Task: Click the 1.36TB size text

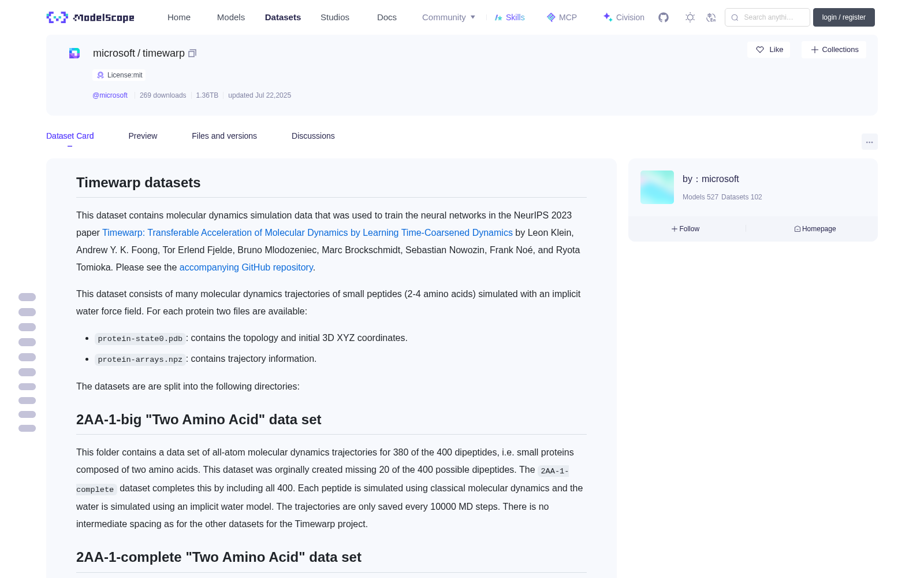Action: 207,95
